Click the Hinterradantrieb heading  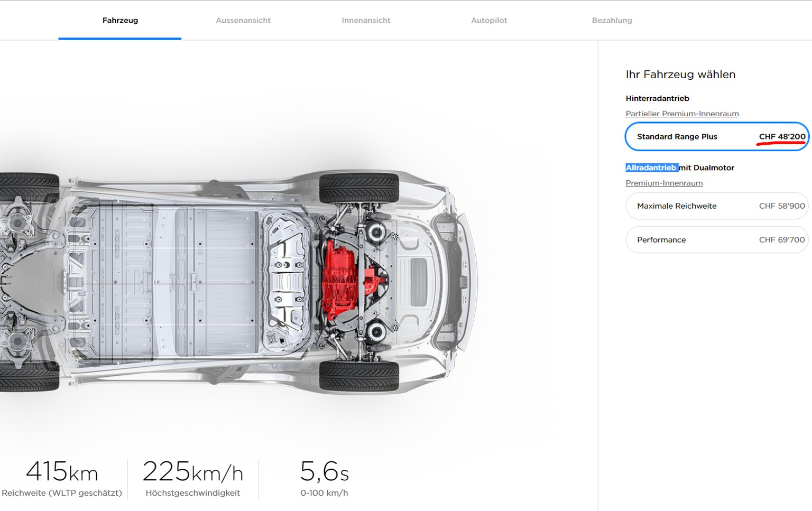click(x=657, y=98)
